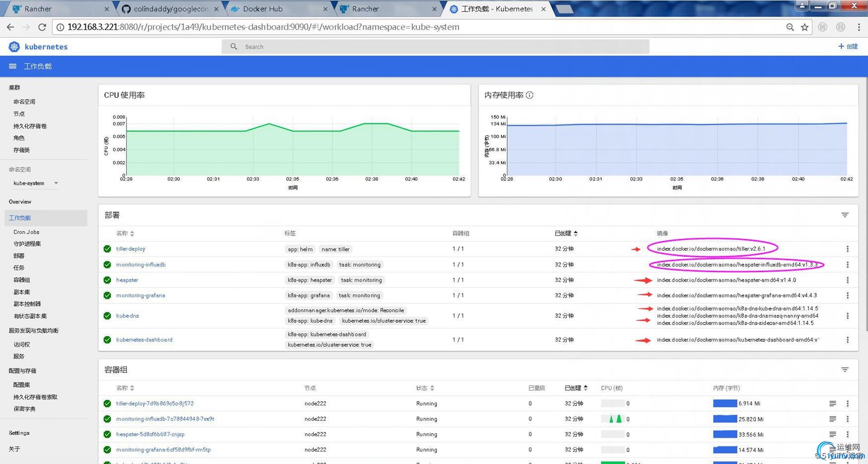The height and width of the screenshot is (464, 868).
Task: Go to 节点 in the sidebar
Action: [x=19, y=114]
